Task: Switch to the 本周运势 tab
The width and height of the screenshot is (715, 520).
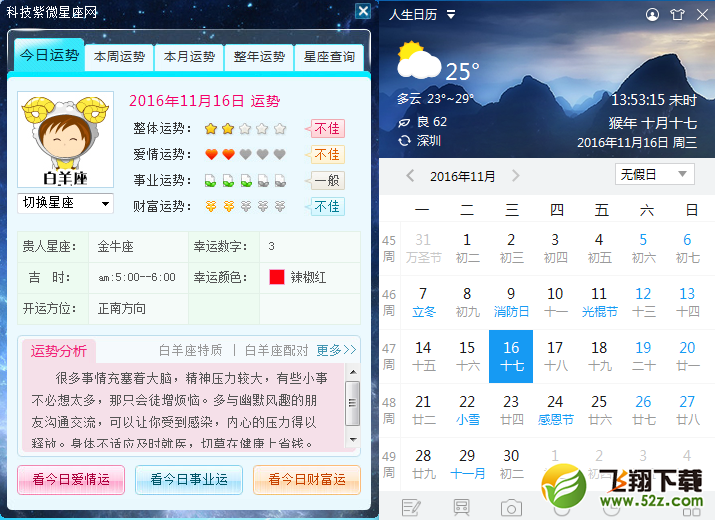Action: [x=119, y=57]
